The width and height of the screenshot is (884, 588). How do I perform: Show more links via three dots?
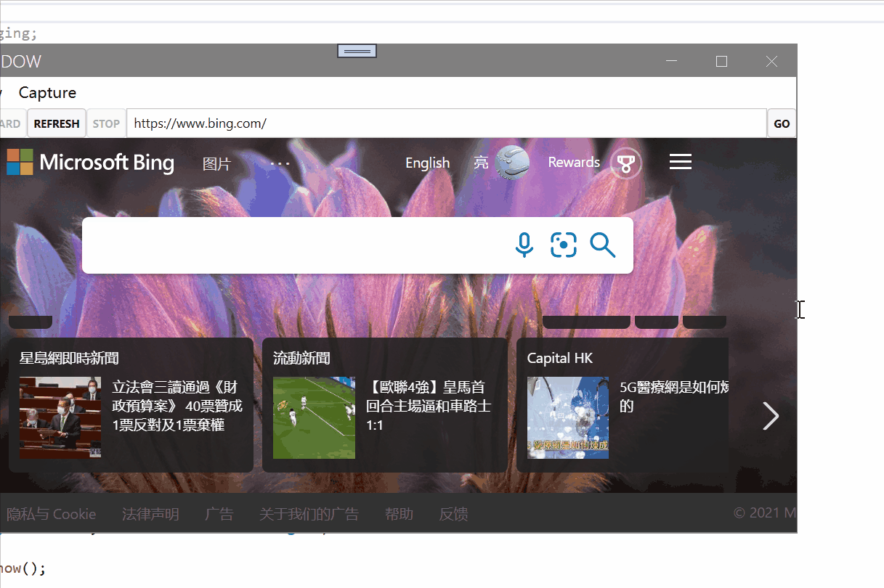280,163
